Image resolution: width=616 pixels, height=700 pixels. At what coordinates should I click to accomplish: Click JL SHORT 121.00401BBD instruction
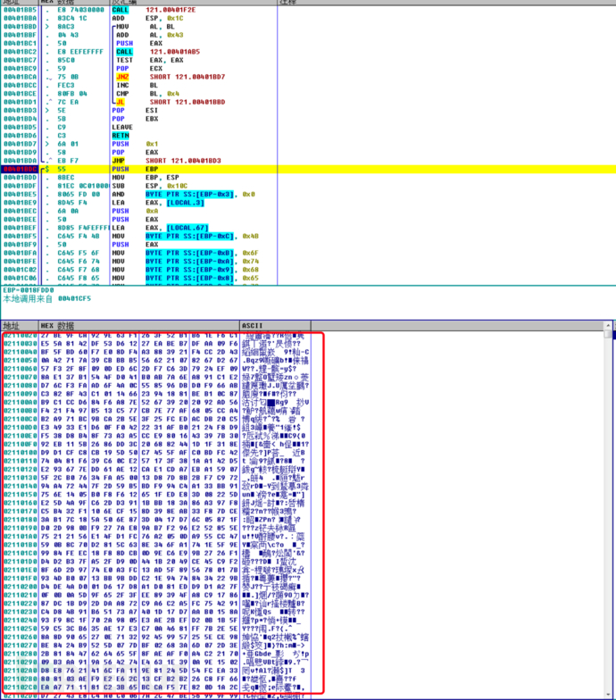(171, 102)
